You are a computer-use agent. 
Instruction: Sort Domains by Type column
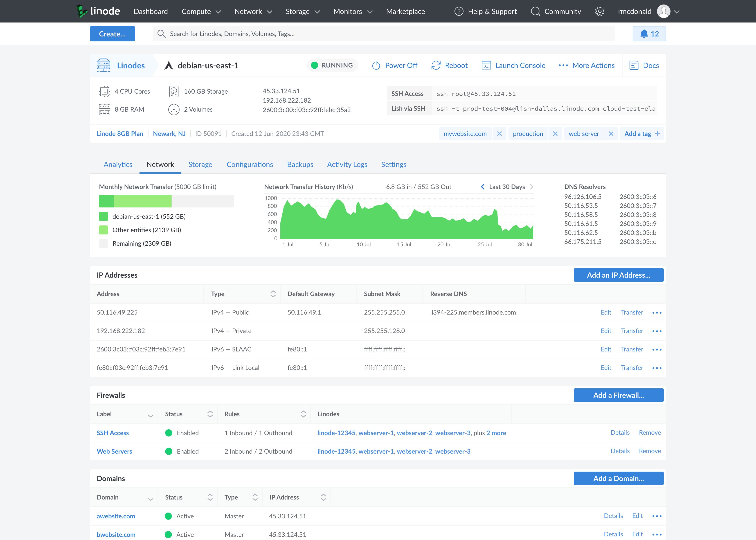255,497
